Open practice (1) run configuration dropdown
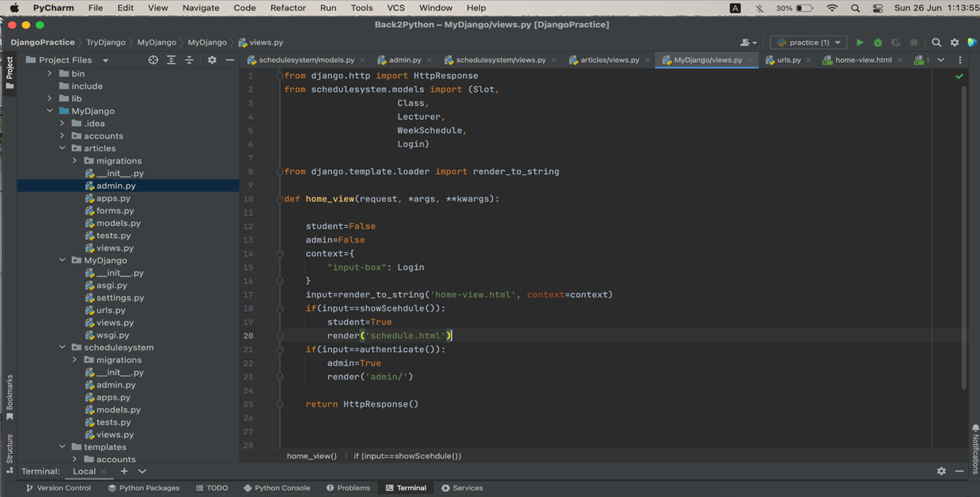The image size is (980, 497). tap(808, 43)
